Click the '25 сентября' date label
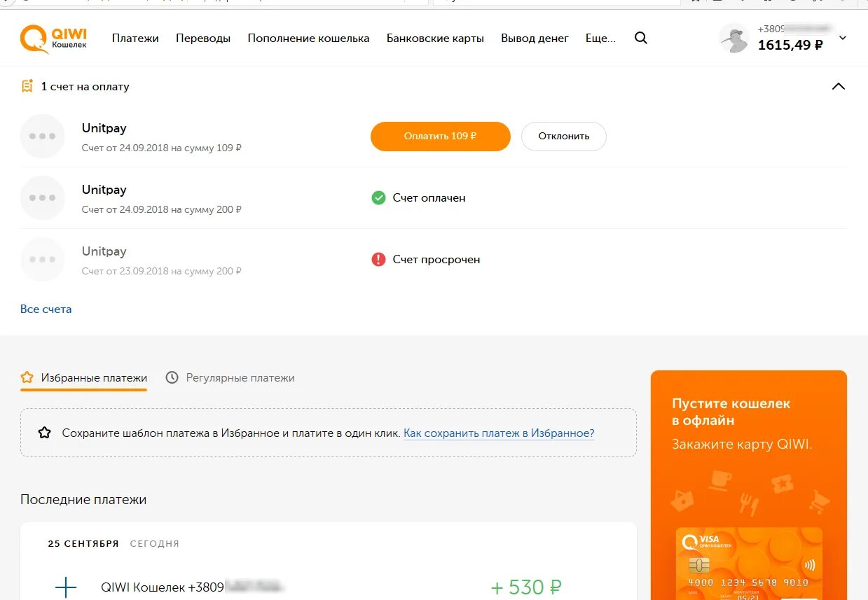 click(83, 543)
